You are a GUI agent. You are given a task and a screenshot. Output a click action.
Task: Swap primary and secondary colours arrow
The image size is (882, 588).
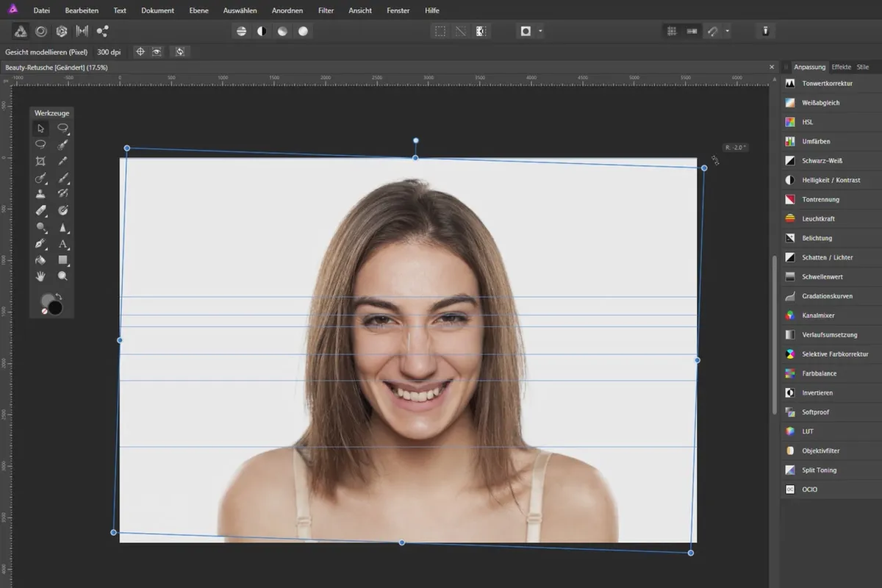click(60, 296)
